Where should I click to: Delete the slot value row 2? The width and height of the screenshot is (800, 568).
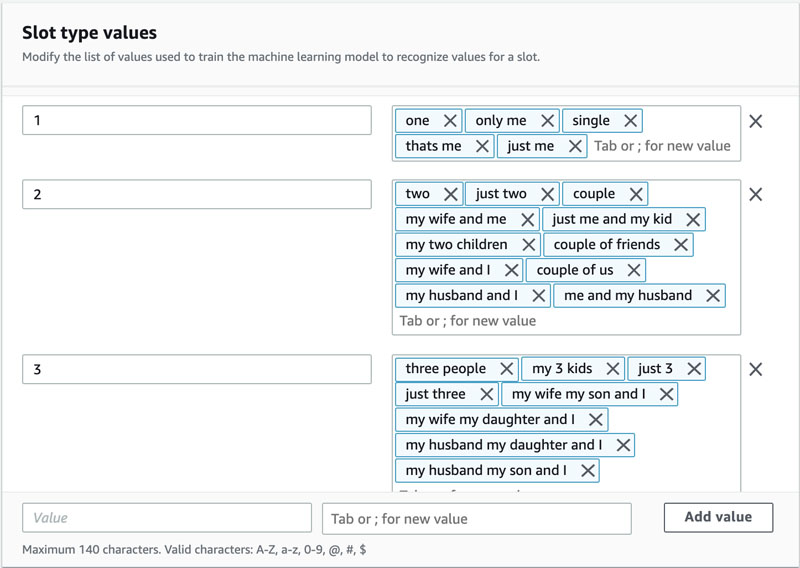click(x=756, y=194)
